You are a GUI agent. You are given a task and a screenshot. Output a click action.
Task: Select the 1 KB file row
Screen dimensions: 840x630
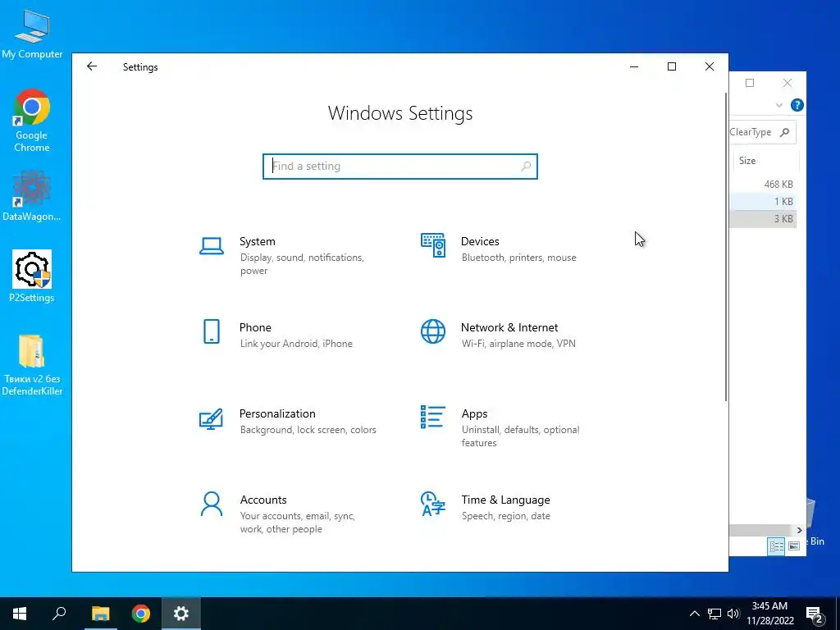coord(763,202)
